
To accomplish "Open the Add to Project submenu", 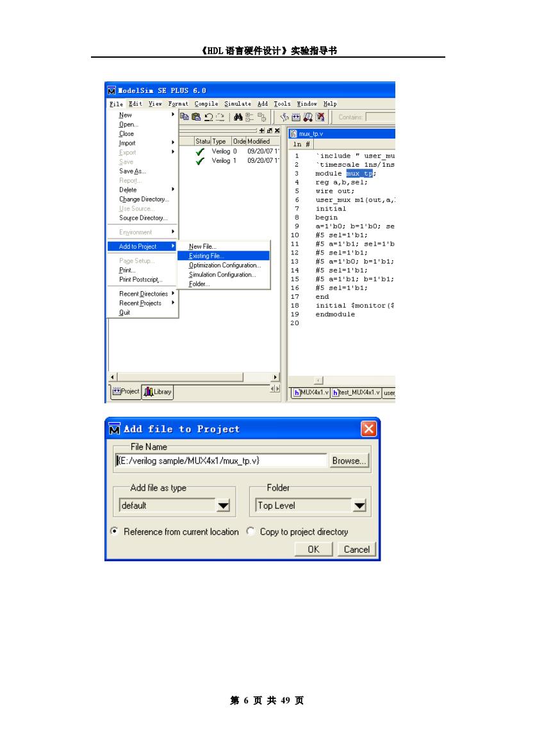I will coord(142,246).
